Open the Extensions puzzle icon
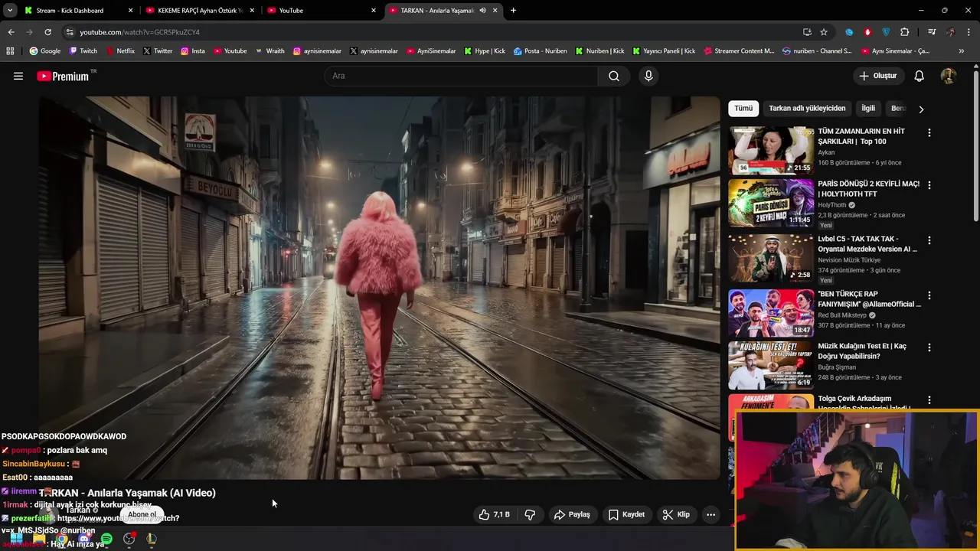 coord(905,32)
